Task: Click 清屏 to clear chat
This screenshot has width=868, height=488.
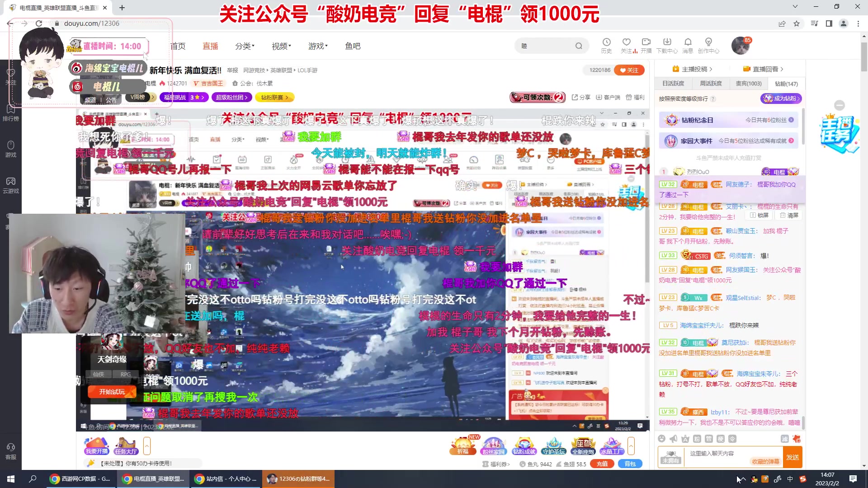Action: pyautogui.click(x=790, y=216)
